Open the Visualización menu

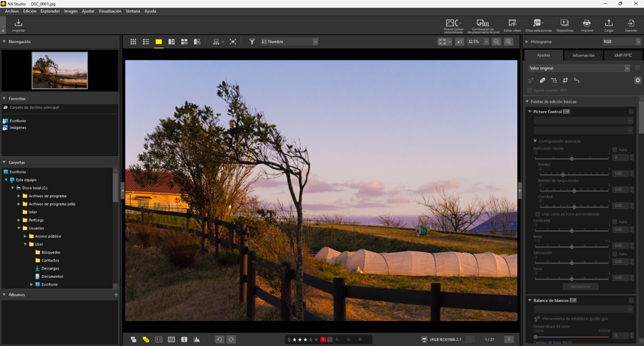(x=110, y=11)
